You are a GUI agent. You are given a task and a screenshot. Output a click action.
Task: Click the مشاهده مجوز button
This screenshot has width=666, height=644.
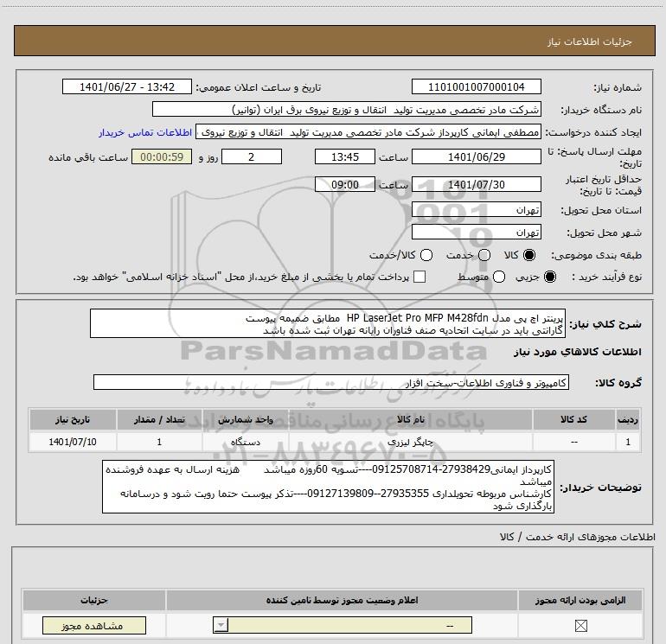pos(94,626)
